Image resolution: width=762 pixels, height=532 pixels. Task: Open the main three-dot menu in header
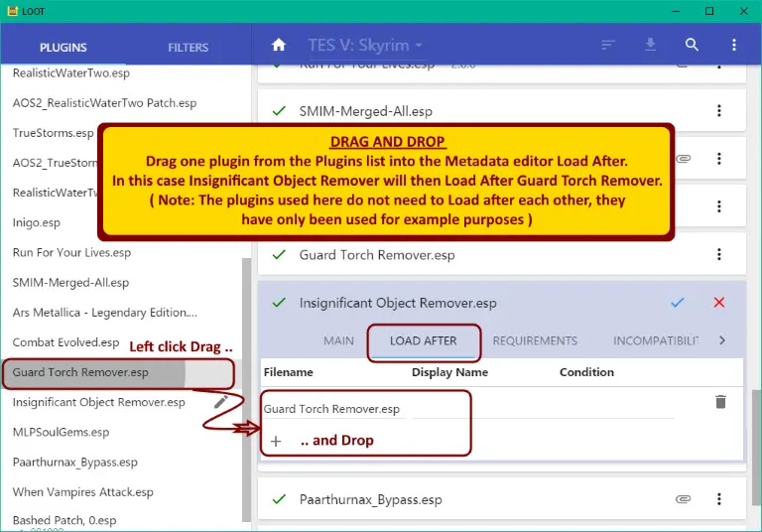[734, 45]
